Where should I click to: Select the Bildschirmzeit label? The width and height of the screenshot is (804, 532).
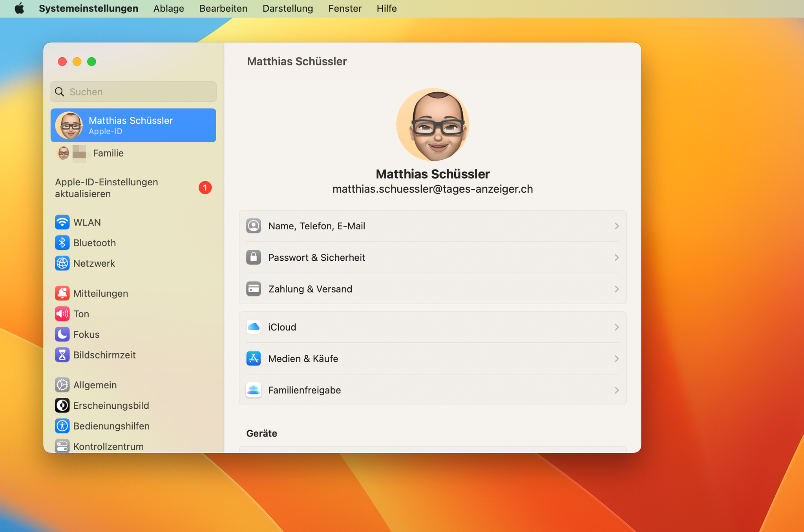click(104, 355)
